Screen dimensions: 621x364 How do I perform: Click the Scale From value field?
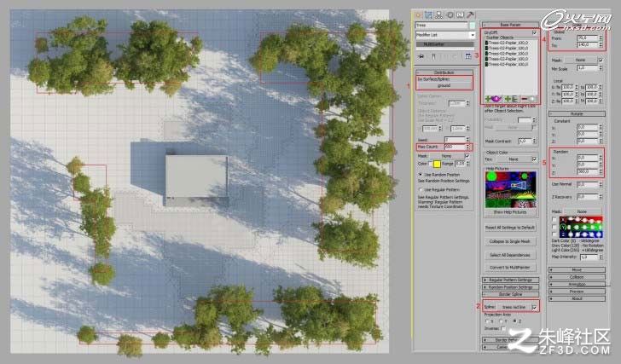pyautogui.click(x=588, y=38)
